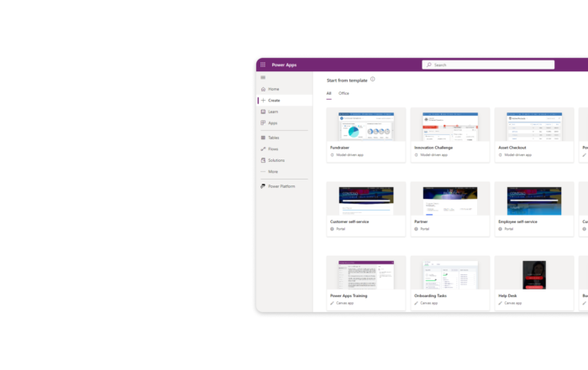Click Model-driven app label under Fundraiser
This screenshot has width=588, height=370.
click(350, 155)
